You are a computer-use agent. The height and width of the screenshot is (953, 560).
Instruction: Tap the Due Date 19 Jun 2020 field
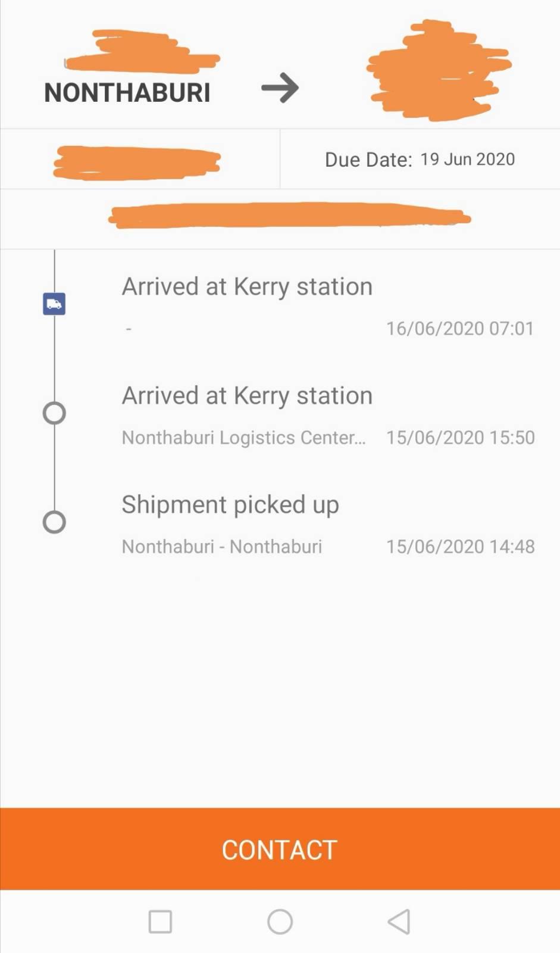click(x=420, y=159)
